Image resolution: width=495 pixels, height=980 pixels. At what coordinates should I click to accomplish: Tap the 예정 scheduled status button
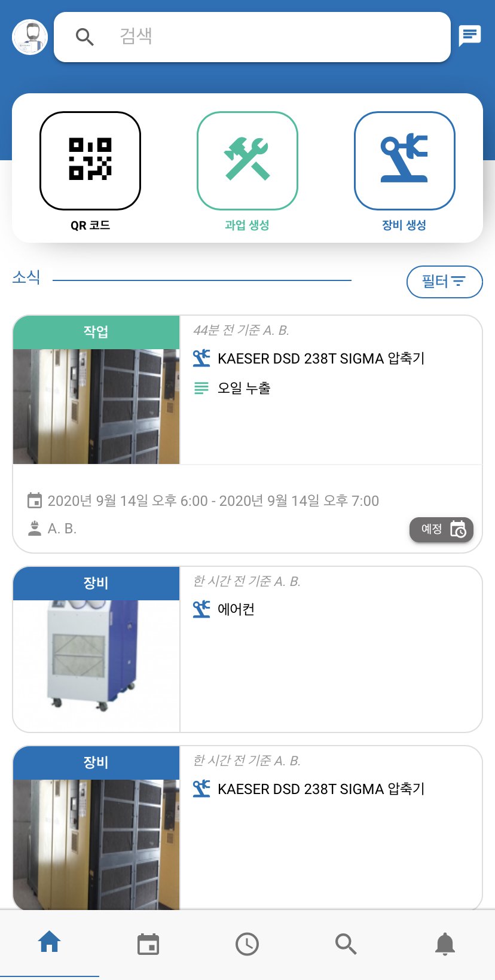tap(441, 530)
